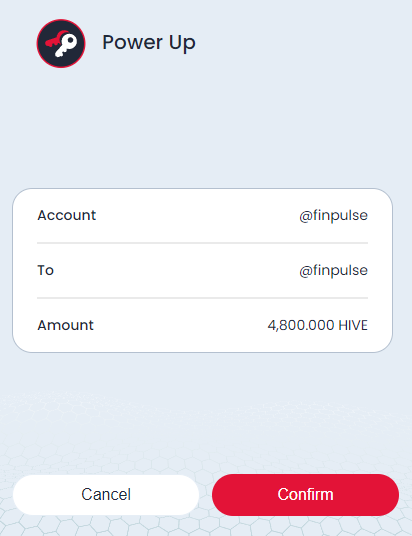The width and height of the screenshot is (412, 536).
Task: Select the Account row label
Action: coord(67,215)
